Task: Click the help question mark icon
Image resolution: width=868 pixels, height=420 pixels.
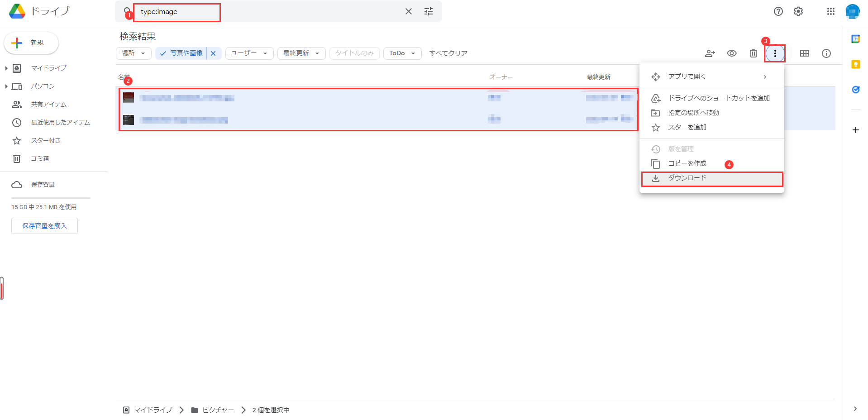Action: tap(778, 11)
